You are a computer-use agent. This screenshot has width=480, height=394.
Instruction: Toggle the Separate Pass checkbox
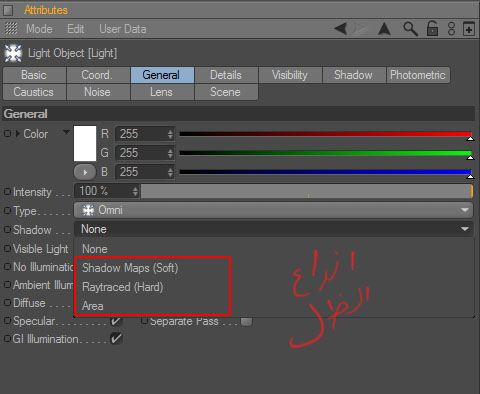coord(247,322)
